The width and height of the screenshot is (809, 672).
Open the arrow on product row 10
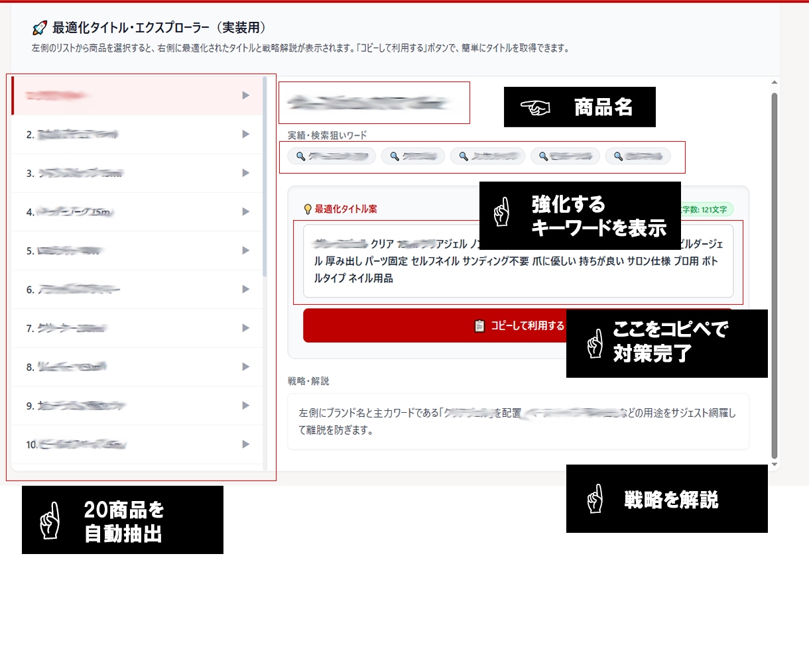tap(246, 444)
